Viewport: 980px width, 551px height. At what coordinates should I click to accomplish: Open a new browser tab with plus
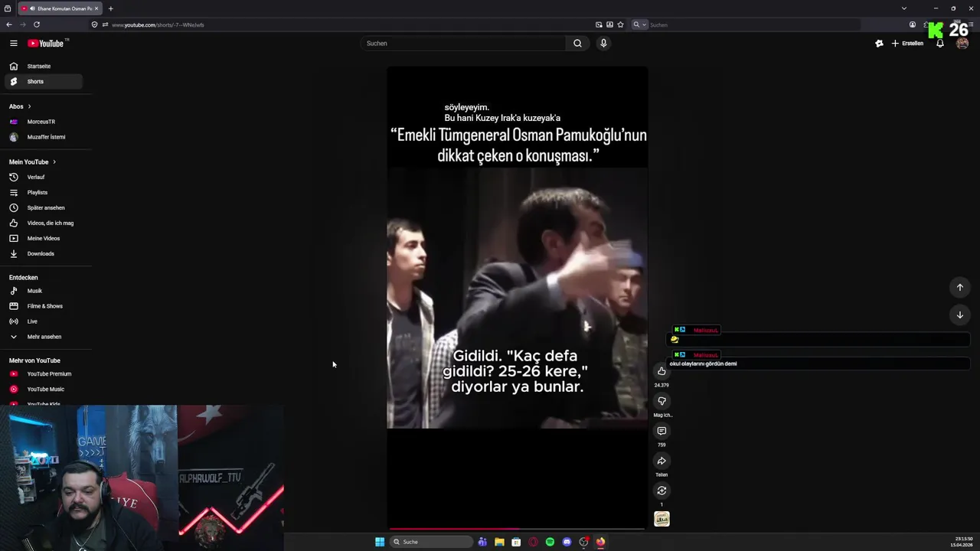pyautogui.click(x=110, y=8)
